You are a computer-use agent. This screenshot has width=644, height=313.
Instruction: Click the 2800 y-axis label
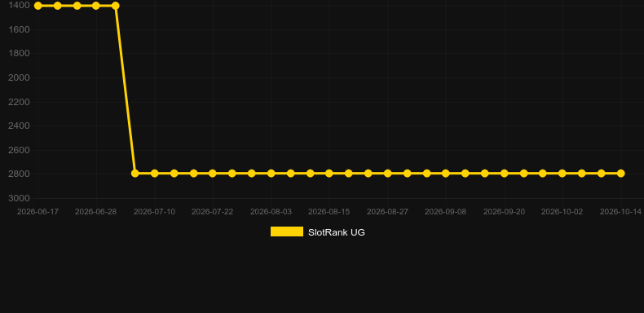19,174
